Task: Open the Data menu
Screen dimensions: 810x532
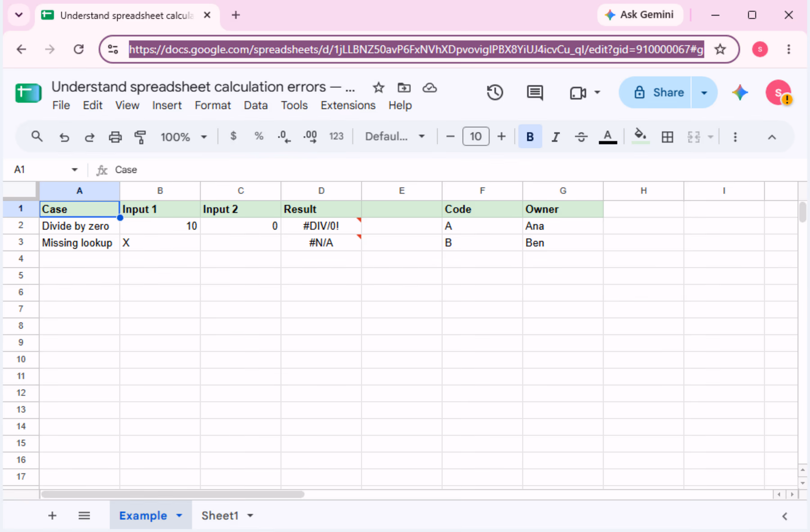Action: click(256, 105)
